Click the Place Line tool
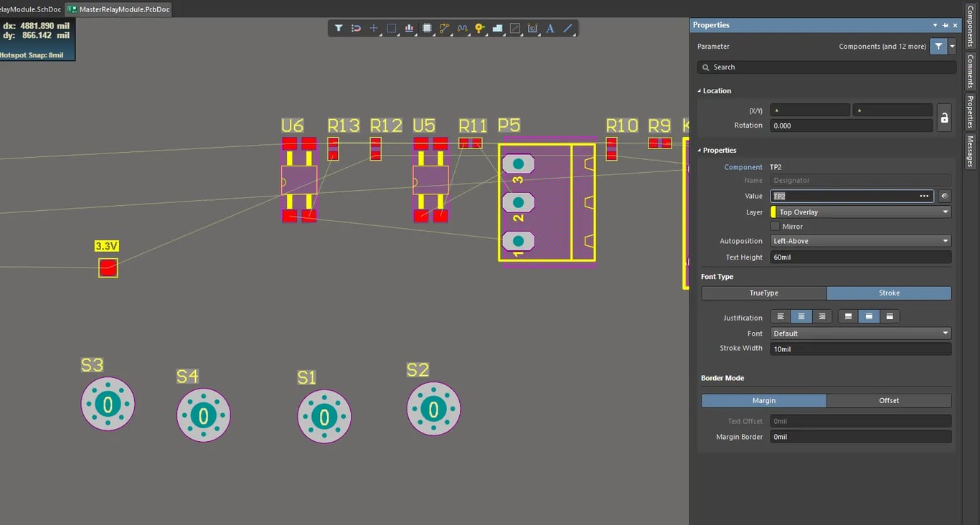 coord(567,29)
